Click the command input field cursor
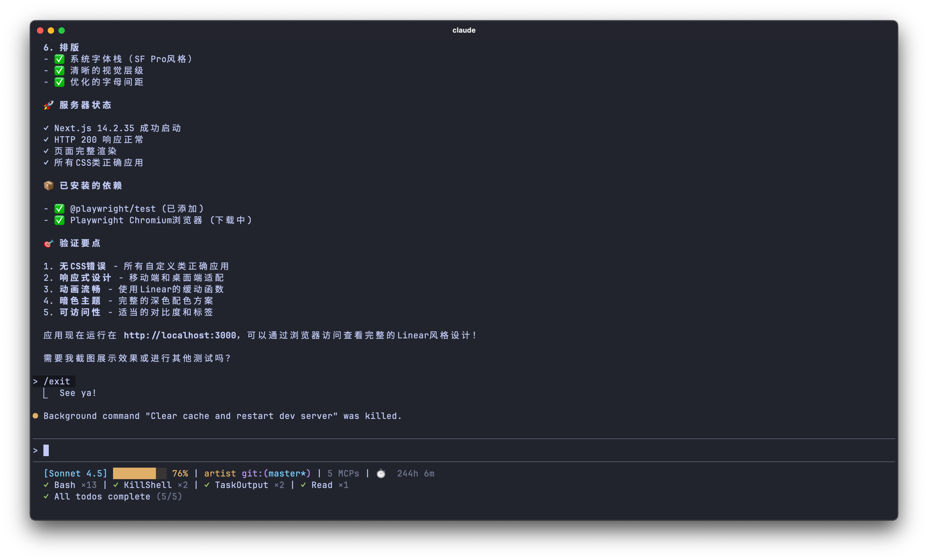Image resolution: width=928 pixels, height=560 pixels. [46, 451]
